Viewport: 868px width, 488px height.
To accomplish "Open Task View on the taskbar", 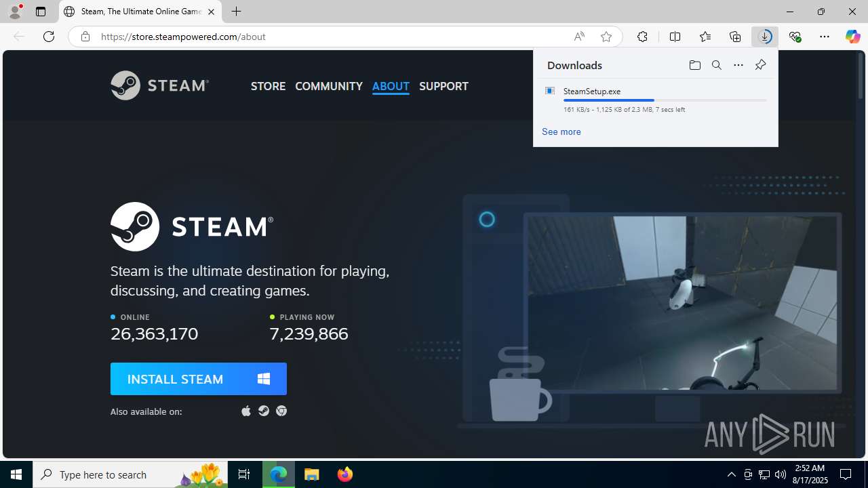I will tap(244, 474).
